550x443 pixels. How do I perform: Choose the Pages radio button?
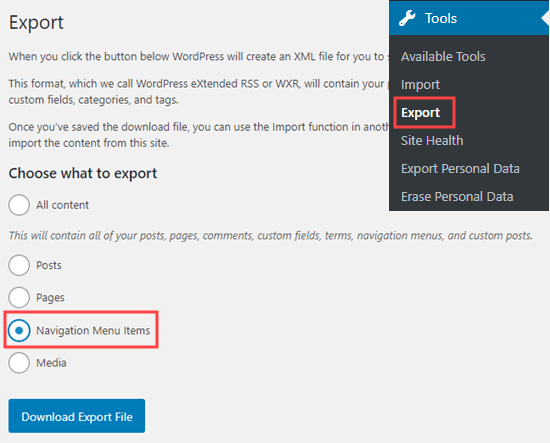[x=19, y=297]
